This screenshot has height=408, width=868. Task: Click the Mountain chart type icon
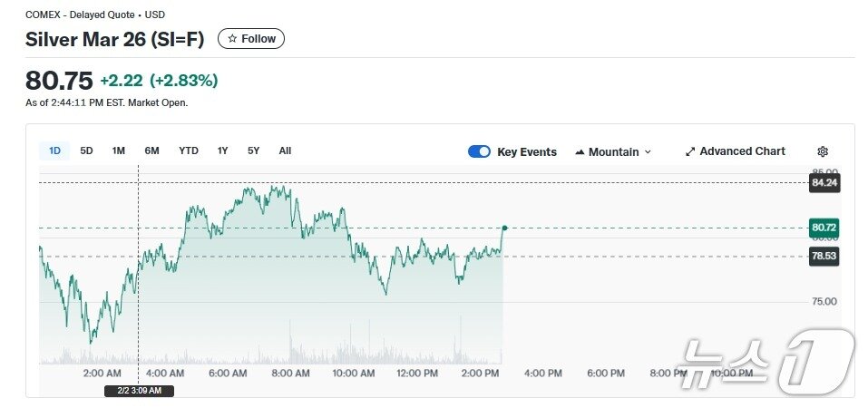tap(580, 152)
